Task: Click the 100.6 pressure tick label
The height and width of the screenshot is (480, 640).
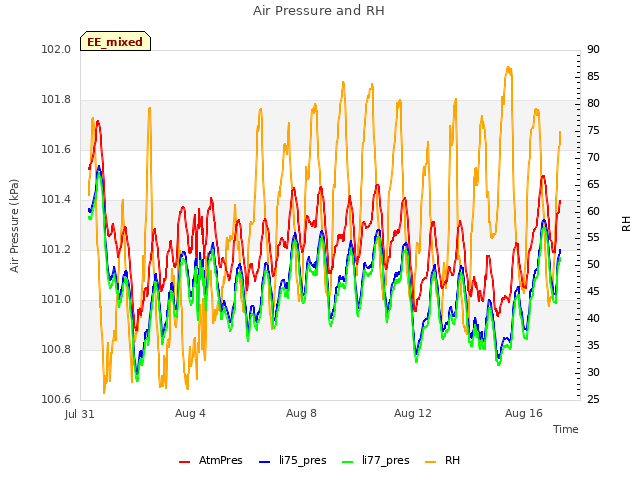Action: click(x=56, y=399)
